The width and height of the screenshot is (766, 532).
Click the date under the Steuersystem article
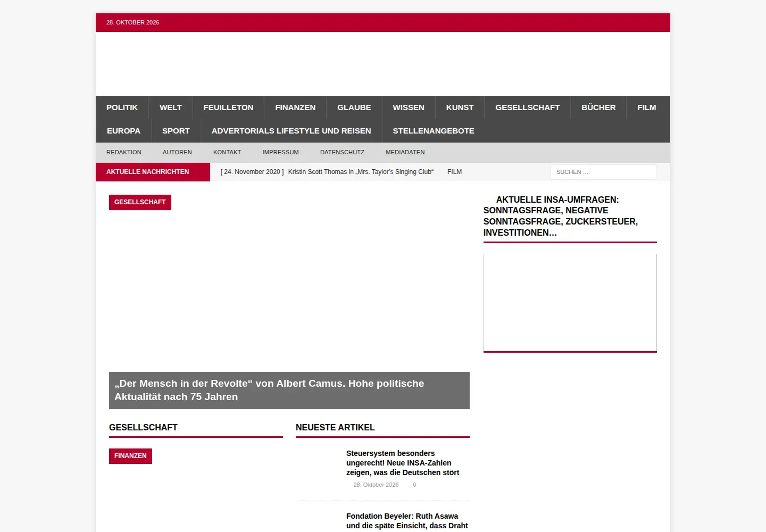coord(376,485)
